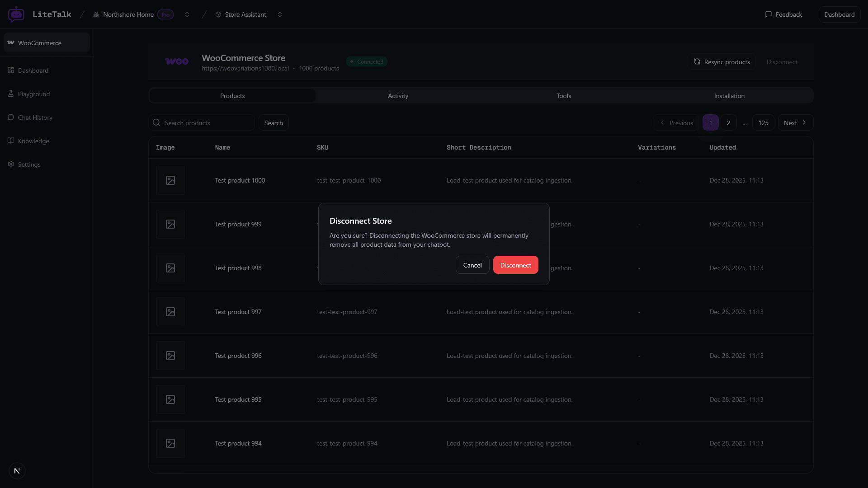Click the LiteTalk robot logo
The height and width of the screenshot is (488, 868).
pyautogui.click(x=16, y=14)
